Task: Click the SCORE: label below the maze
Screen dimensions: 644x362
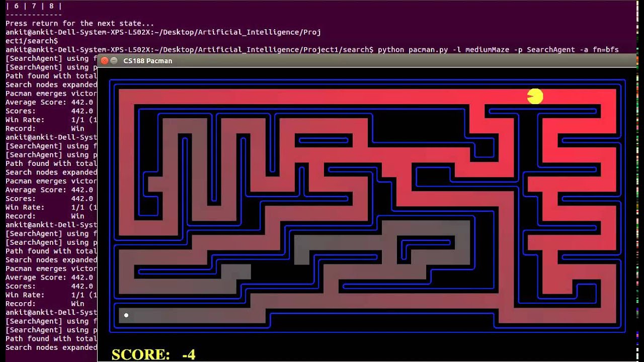Action: coord(140,354)
